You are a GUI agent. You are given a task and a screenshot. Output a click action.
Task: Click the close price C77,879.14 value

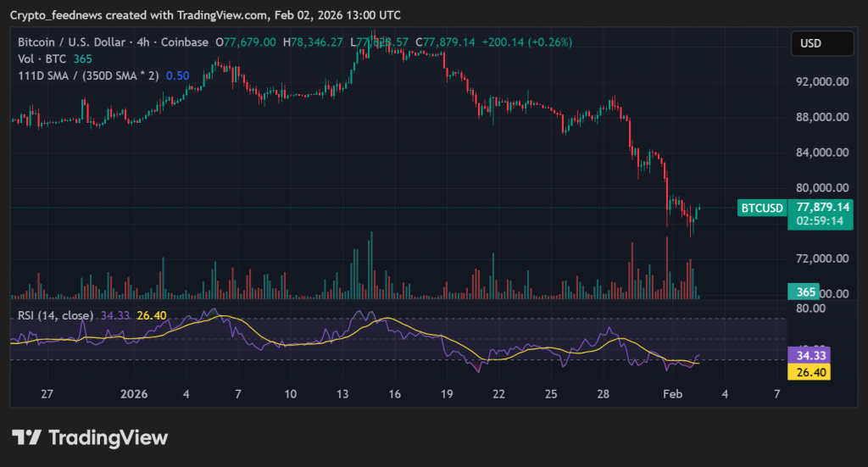pos(445,42)
